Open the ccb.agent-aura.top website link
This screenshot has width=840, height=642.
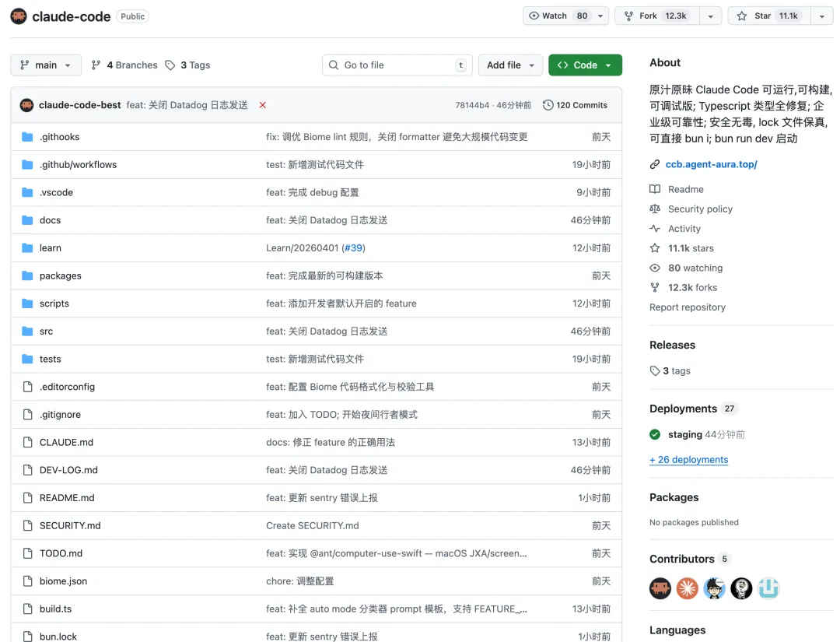[711, 164]
